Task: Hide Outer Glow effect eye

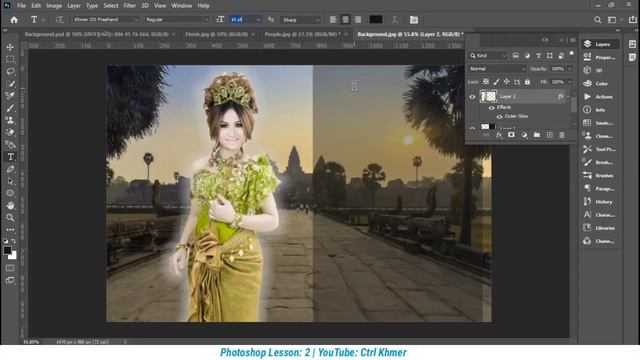Action: [x=500, y=117]
